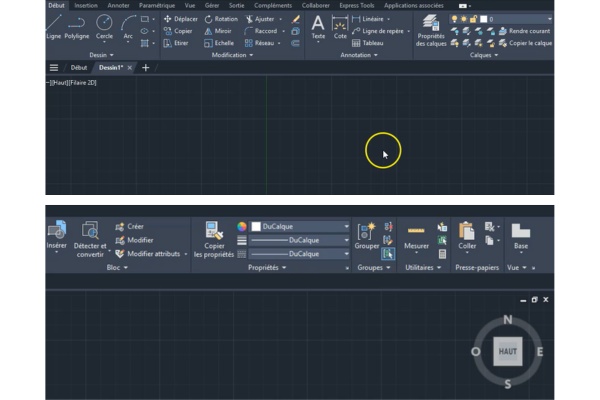Expand the Calques panel
Screen dimensions: 600x400
[x=484, y=55]
